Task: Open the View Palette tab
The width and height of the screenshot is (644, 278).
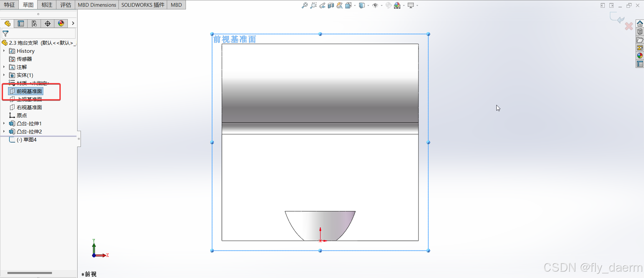Action: [640, 48]
